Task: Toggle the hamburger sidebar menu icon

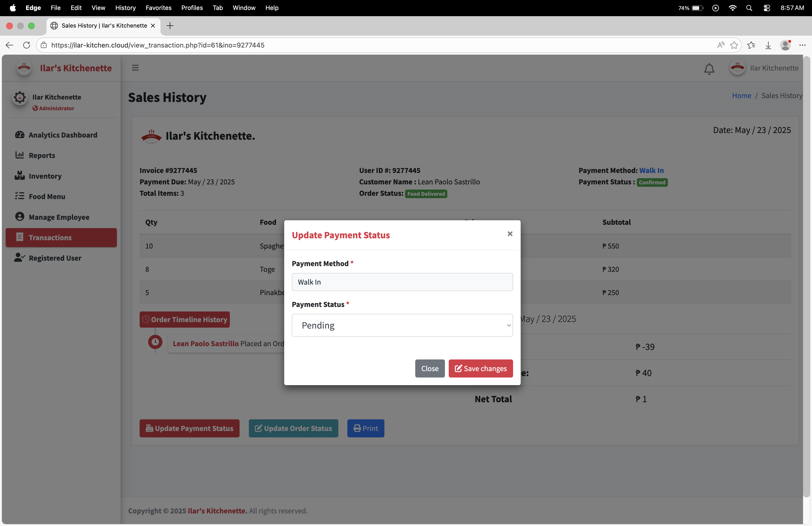Action: tap(135, 68)
